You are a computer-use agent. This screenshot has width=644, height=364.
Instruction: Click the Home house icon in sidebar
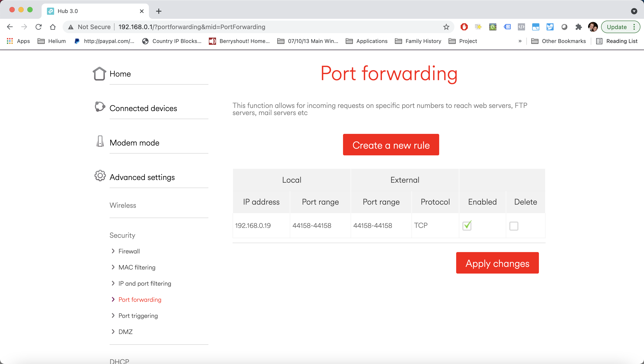point(99,74)
